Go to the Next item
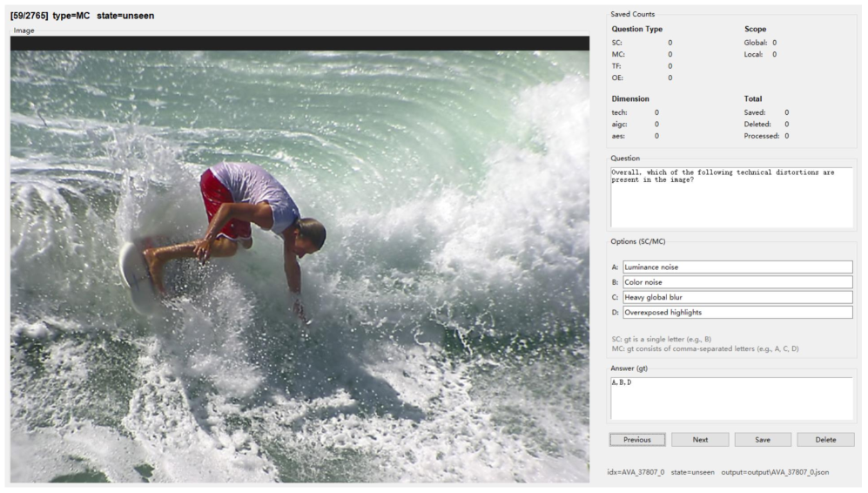868x493 pixels. pos(700,440)
